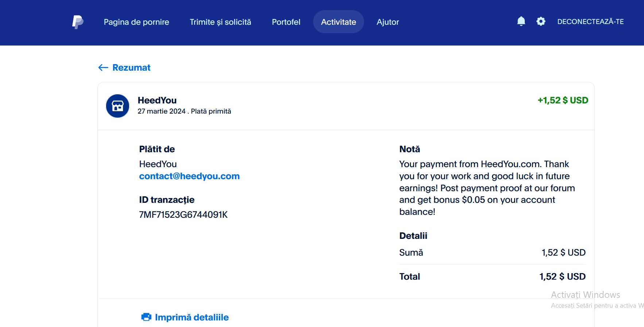
Task: Select the Activitate tab
Action: [x=338, y=22]
